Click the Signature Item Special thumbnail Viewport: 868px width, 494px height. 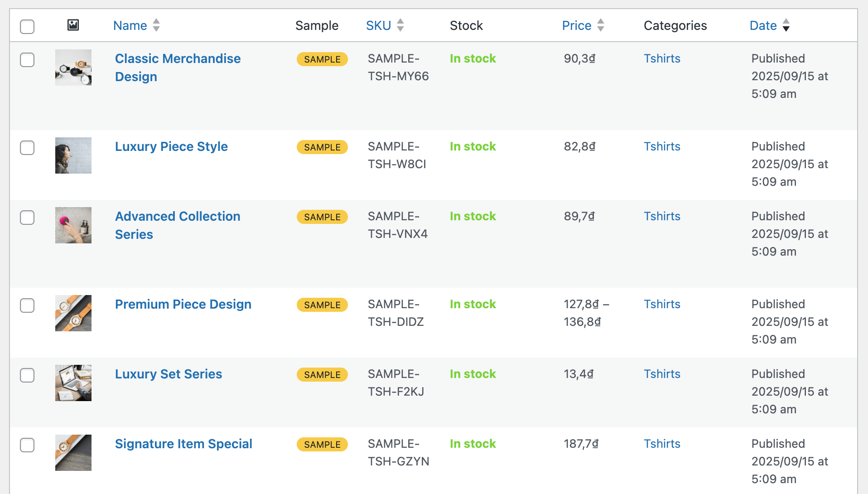click(x=73, y=453)
